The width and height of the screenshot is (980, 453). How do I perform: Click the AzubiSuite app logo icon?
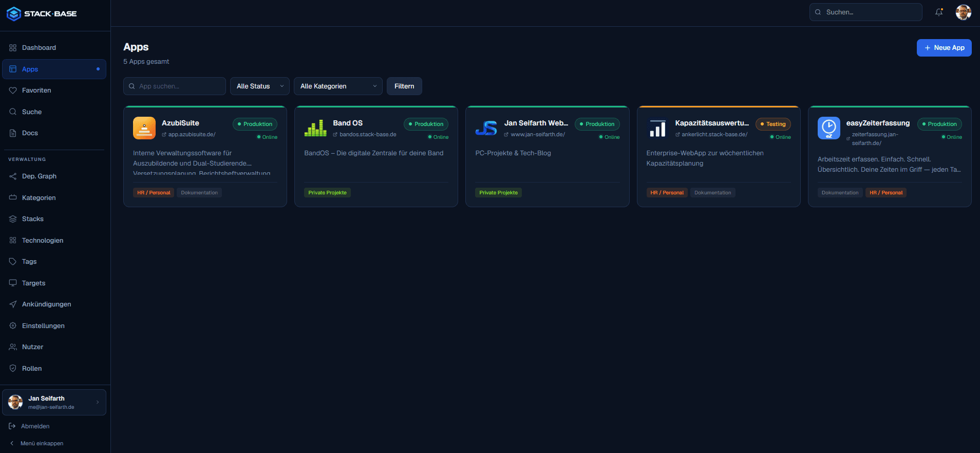click(144, 128)
